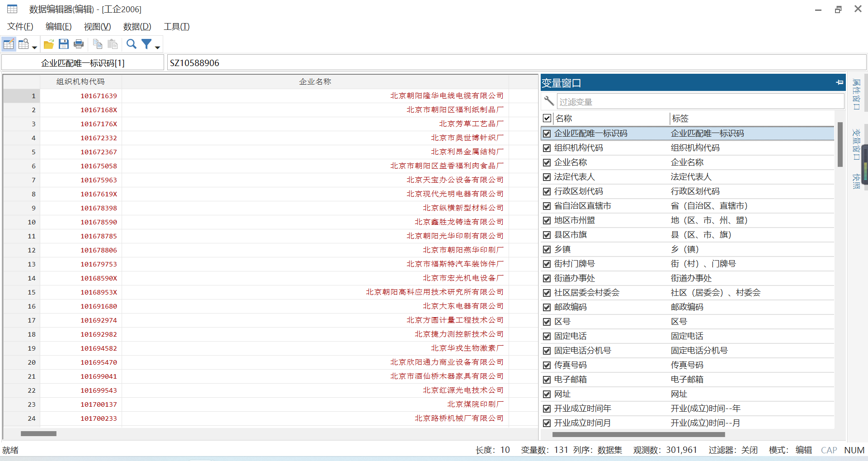Image resolution: width=868 pixels, height=461 pixels.
Task: Open a dataset with the folder icon
Action: pyautogui.click(x=49, y=44)
